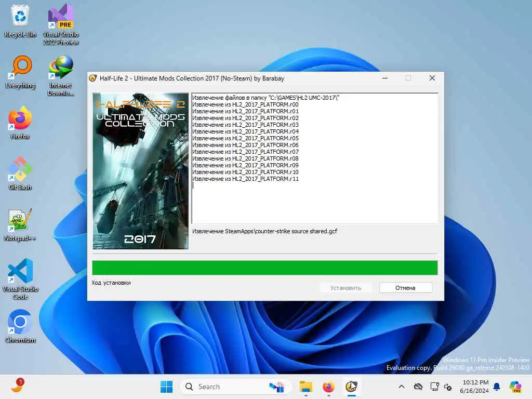Screen dimensions: 532x399
Task: Click the 'Ход установки' label
Action: (111, 283)
